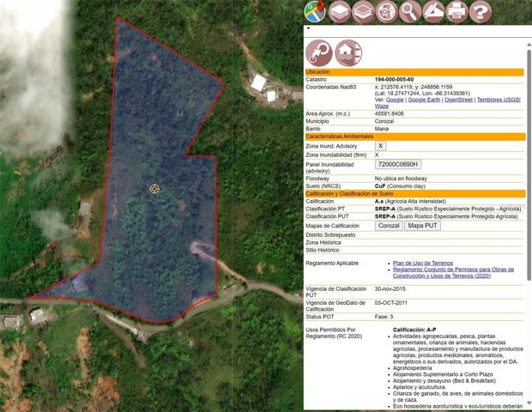Open the Google Earth link
Viewport: 532px width, 412px height.
click(x=424, y=100)
